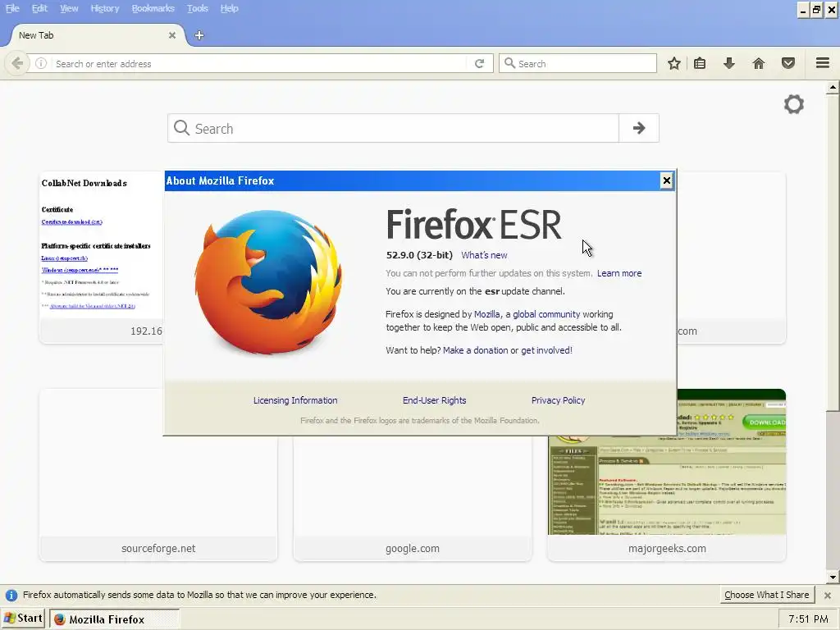Open the Pocket list icon

pos(788,64)
